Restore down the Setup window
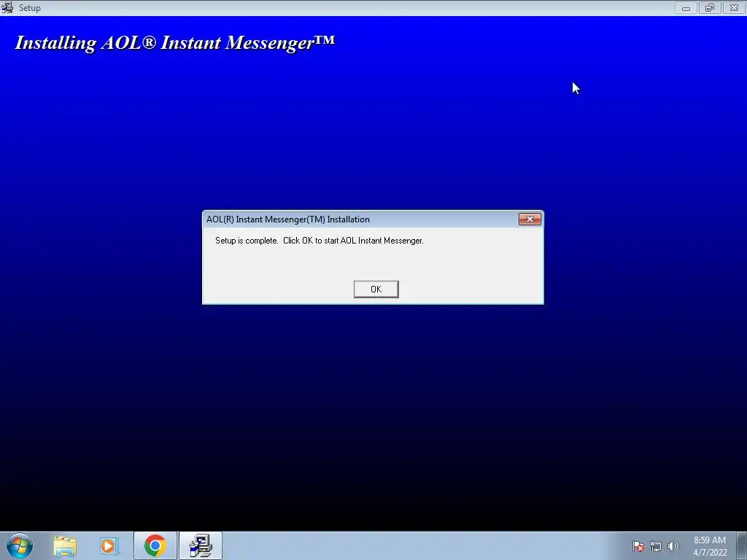 710,8
